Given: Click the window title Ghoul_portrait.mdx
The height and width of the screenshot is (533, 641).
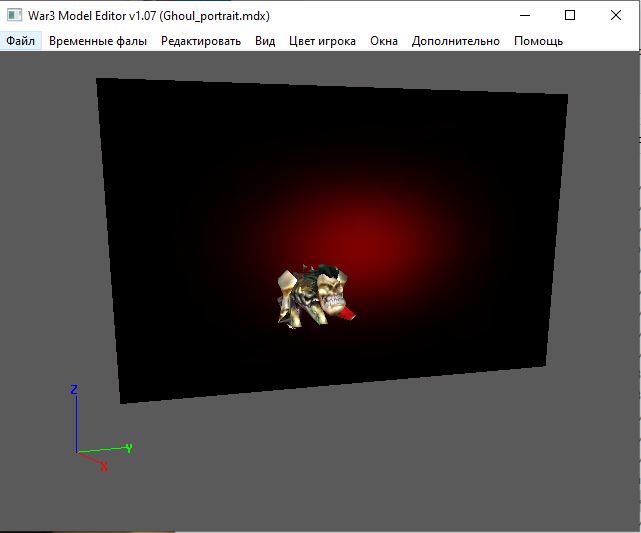Looking at the screenshot, I should point(215,16).
